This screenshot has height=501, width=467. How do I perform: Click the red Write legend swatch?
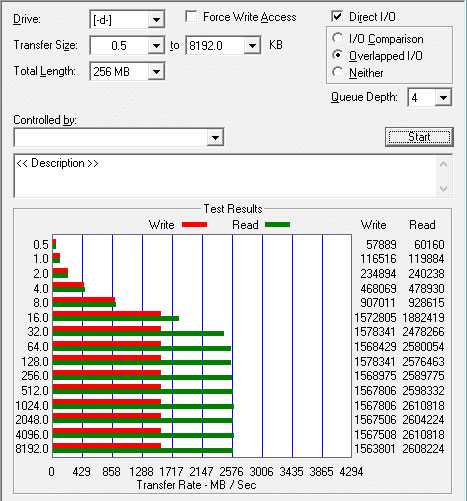[195, 225]
